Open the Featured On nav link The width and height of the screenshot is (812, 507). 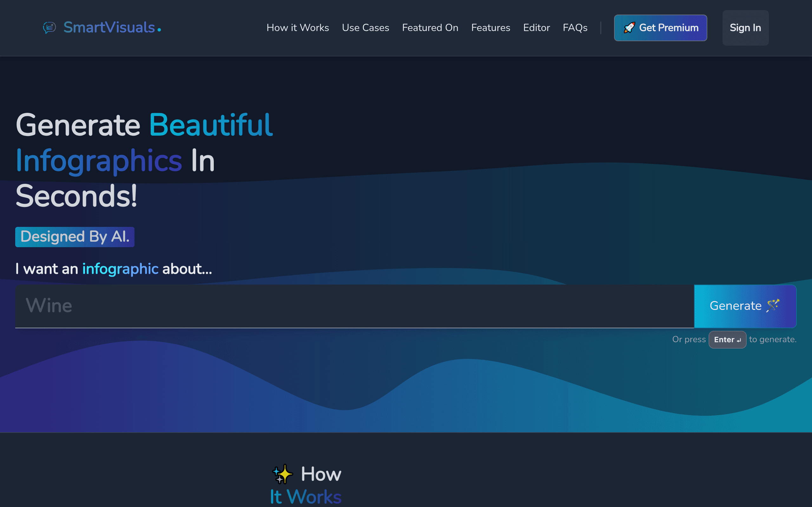point(430,28)
